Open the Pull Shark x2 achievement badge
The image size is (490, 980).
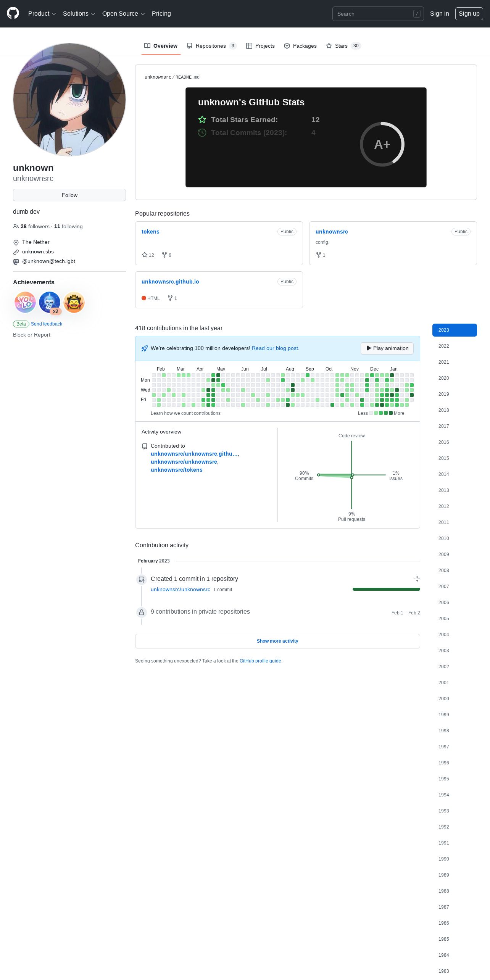pos(50,302)
